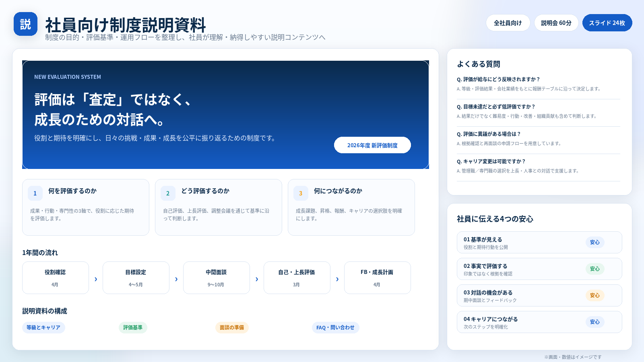Open the 01 基準が見える row title
Image resolution: width=644 pixels, height=362 pixels.
coord(483,239)
